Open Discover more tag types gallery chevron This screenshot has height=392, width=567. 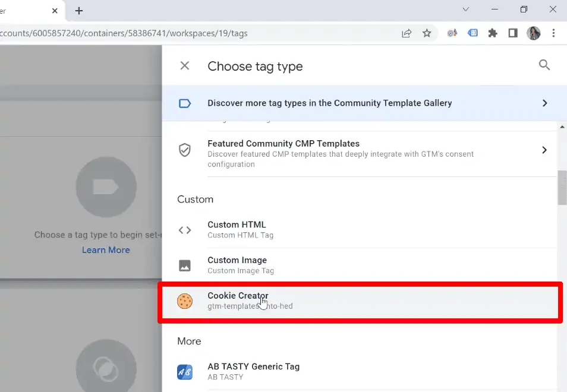pos(544,103)
